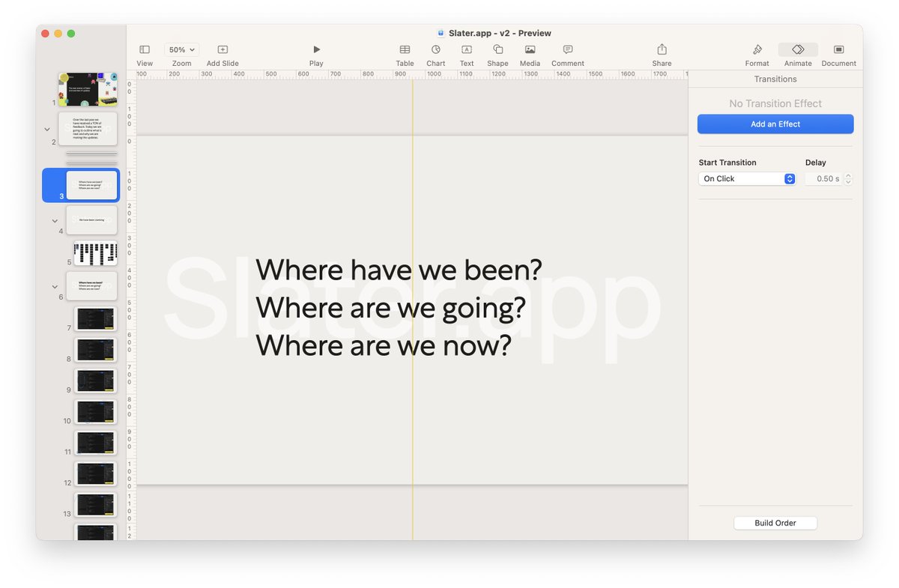
Task: Add a new slide
Action: pos(223,49)
